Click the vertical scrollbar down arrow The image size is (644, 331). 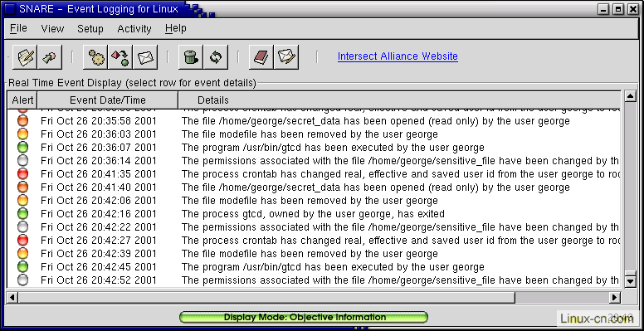[x=630, y=281]
